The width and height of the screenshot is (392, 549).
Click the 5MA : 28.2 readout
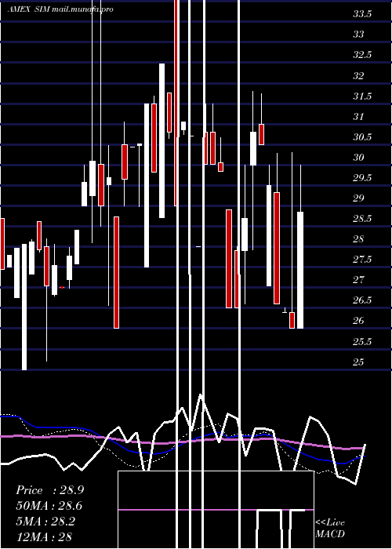coord(45,522)
